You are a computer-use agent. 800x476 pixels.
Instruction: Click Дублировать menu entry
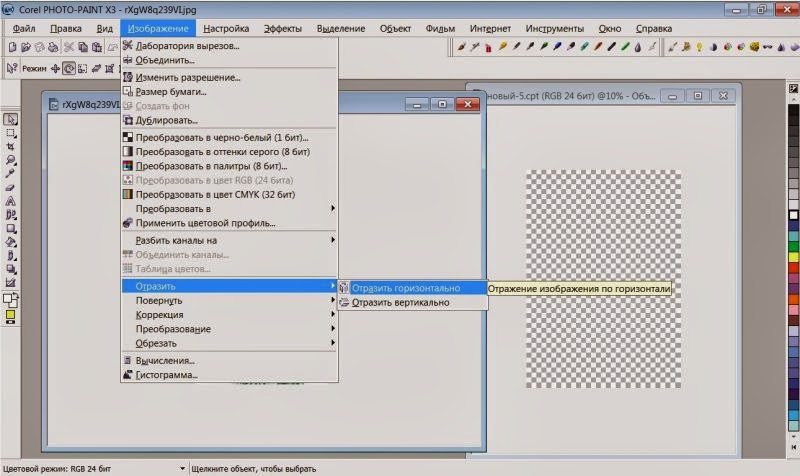click(x=230, y=120)
